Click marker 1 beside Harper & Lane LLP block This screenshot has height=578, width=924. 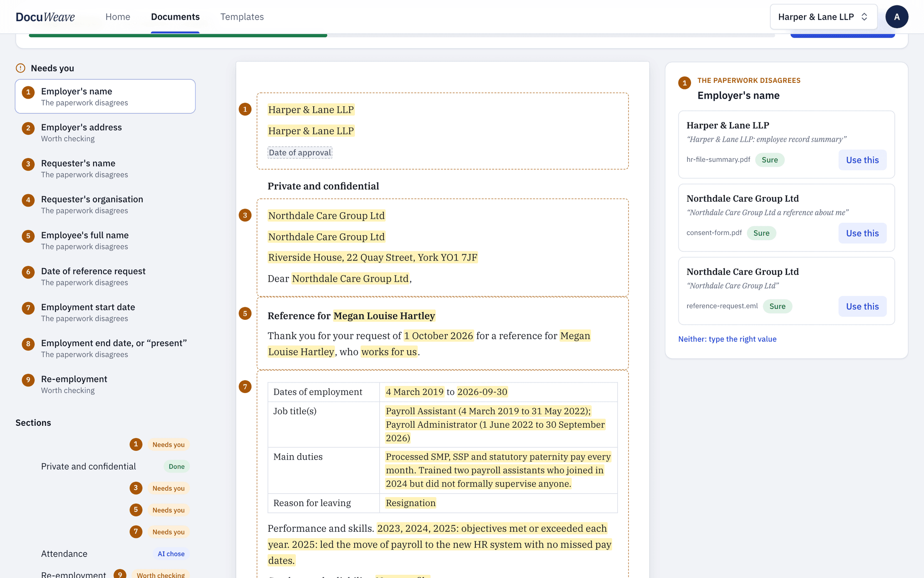pyautogui.click(x=245, y=109)
